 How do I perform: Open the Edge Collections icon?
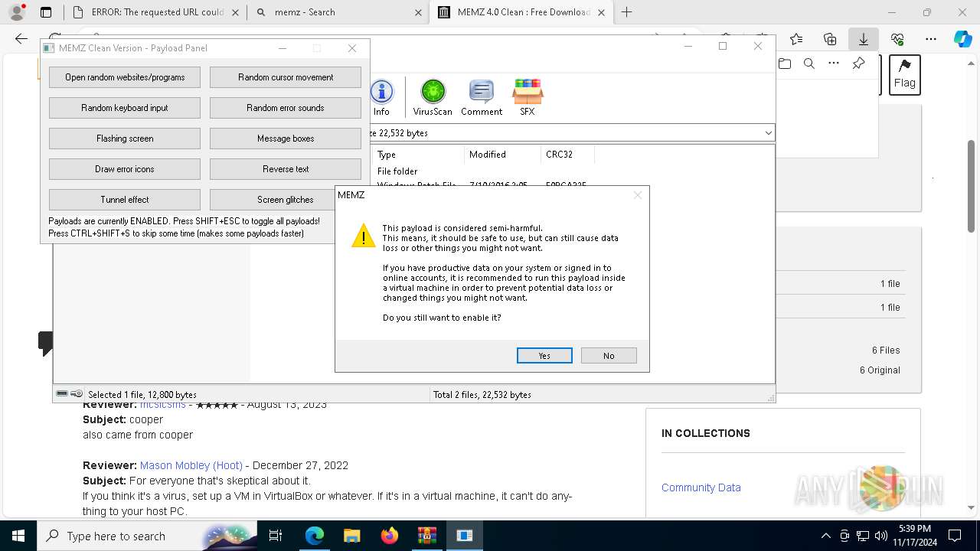(830, 39)
